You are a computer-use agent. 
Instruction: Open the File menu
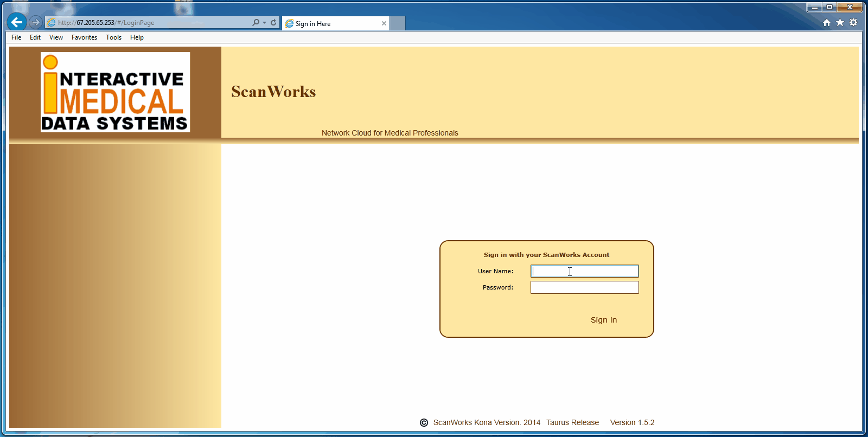coord(16,37)
